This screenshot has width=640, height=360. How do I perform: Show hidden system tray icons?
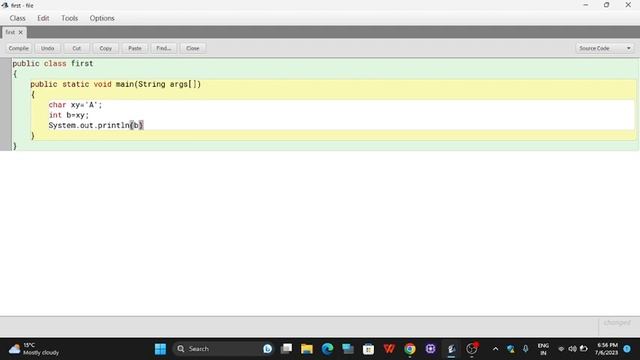[496, 349]
